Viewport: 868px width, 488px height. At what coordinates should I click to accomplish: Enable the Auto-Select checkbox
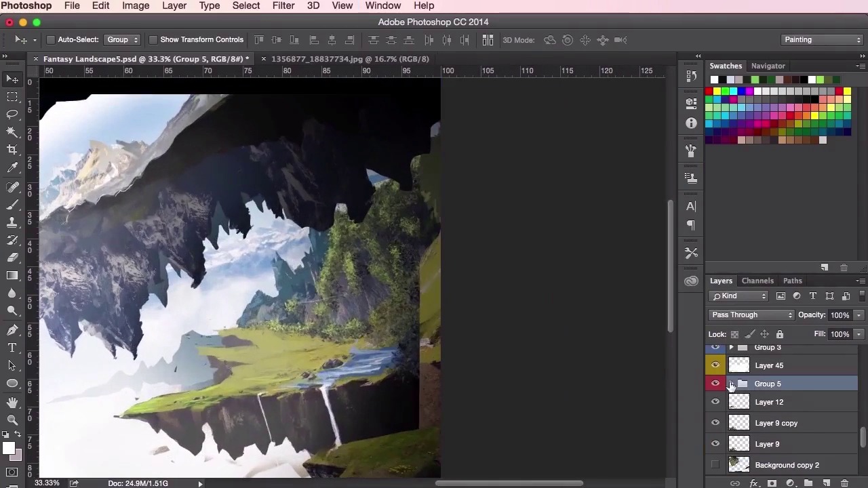click(51, 40)
